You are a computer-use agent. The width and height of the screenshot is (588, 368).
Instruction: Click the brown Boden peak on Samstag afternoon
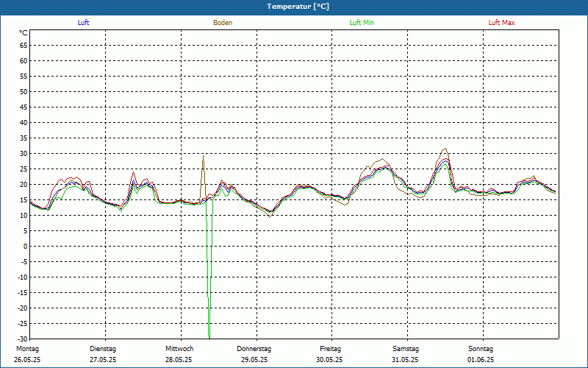445,149
